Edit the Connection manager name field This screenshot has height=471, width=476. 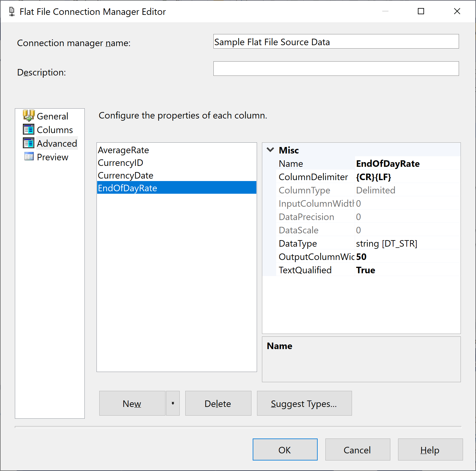point(336,41)
